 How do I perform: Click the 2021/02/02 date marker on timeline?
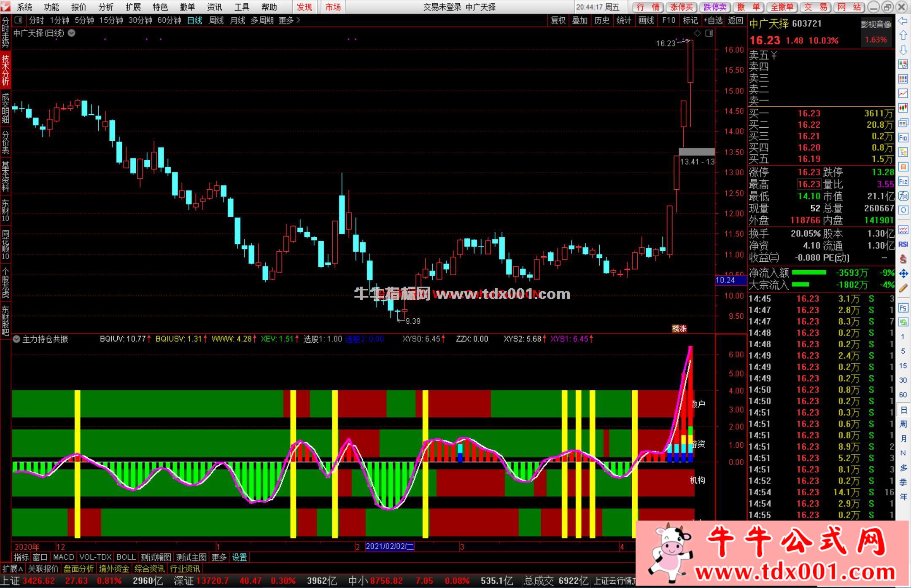click(390, 547)
